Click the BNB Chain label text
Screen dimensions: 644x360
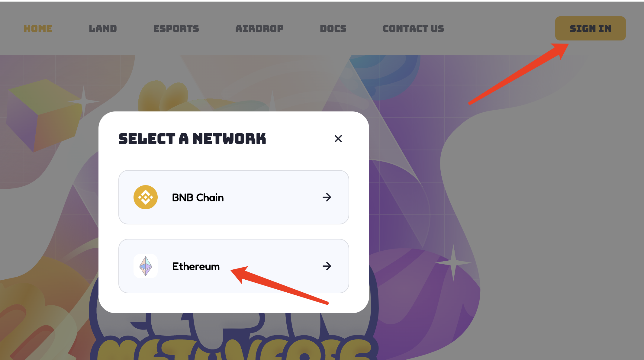tap(198, 198)
